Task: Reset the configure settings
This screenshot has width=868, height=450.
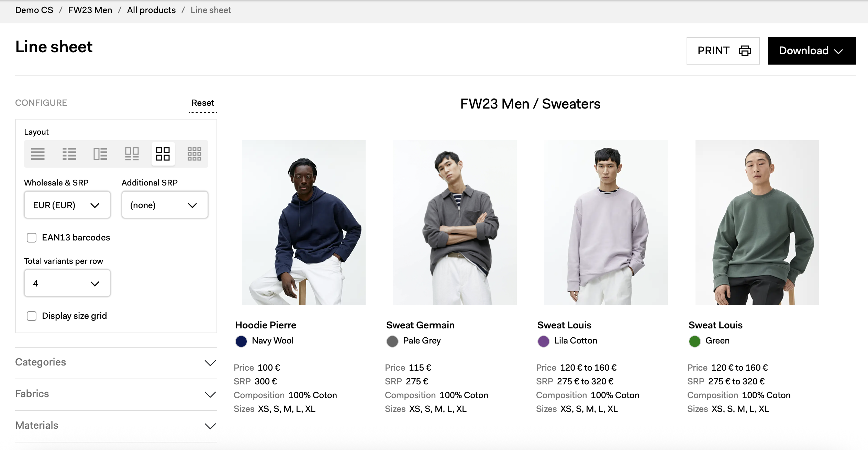Action: coord(203,103)
